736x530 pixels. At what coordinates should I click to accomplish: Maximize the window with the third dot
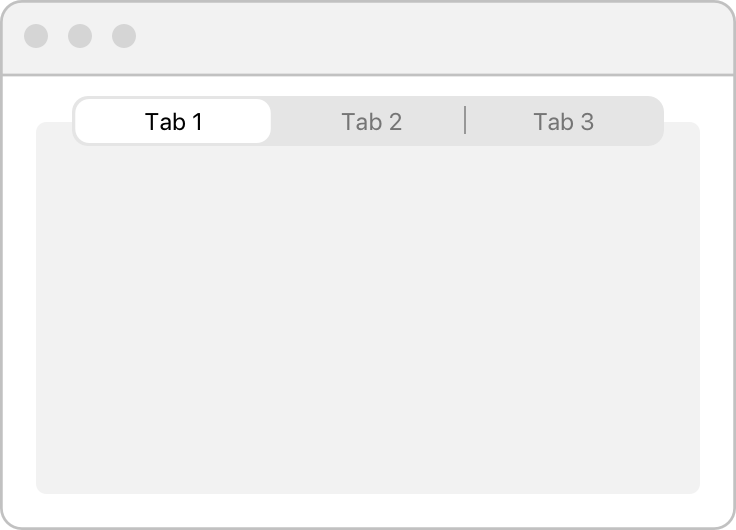[124, 37]
